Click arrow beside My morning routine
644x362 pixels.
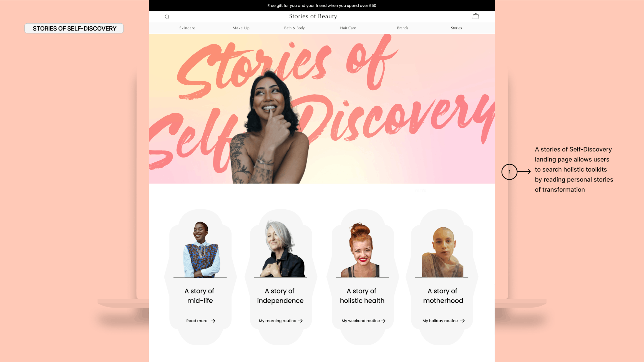pyautogui.click(x=300, y=321)
